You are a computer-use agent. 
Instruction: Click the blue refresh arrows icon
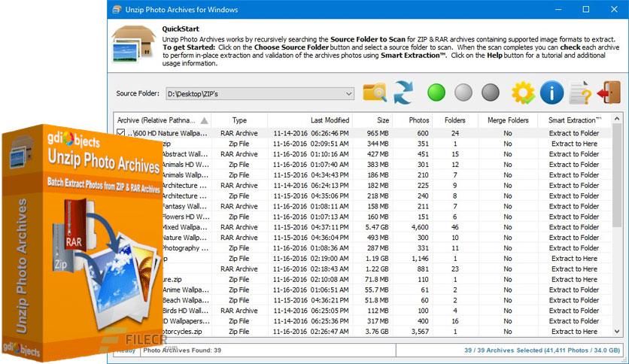pos(403,93)
